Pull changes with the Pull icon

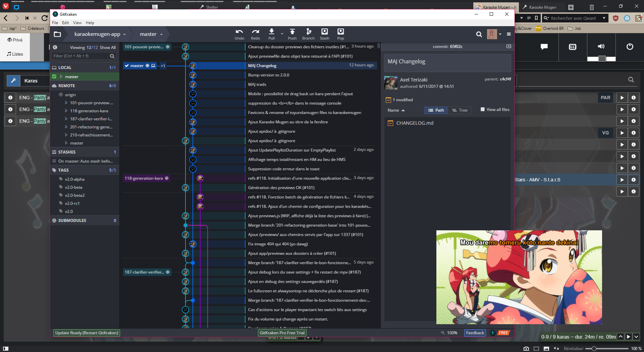(271, 34)
